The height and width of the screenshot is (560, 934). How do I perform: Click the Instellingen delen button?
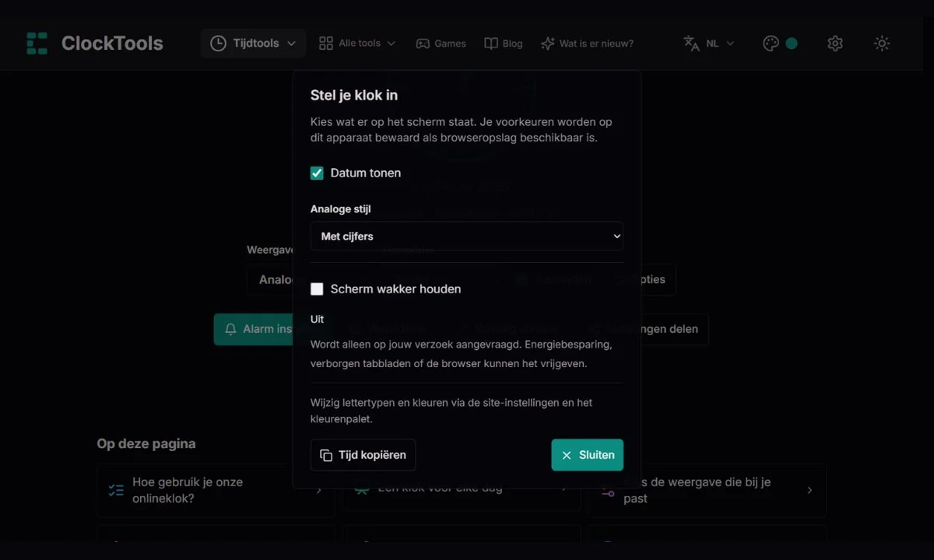pyautogui.click(x=648, y=329)
